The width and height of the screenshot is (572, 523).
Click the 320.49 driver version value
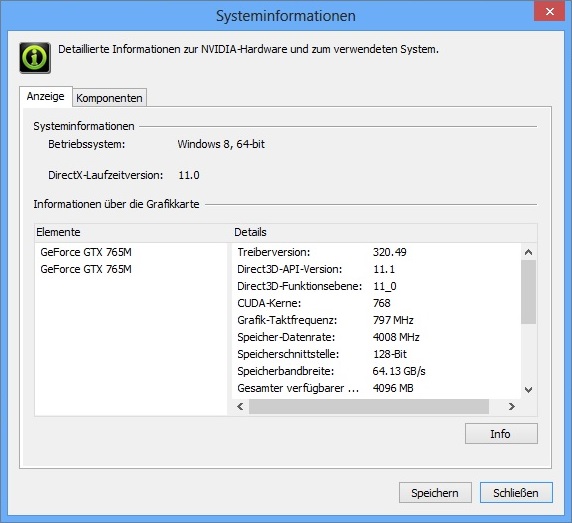390,252
